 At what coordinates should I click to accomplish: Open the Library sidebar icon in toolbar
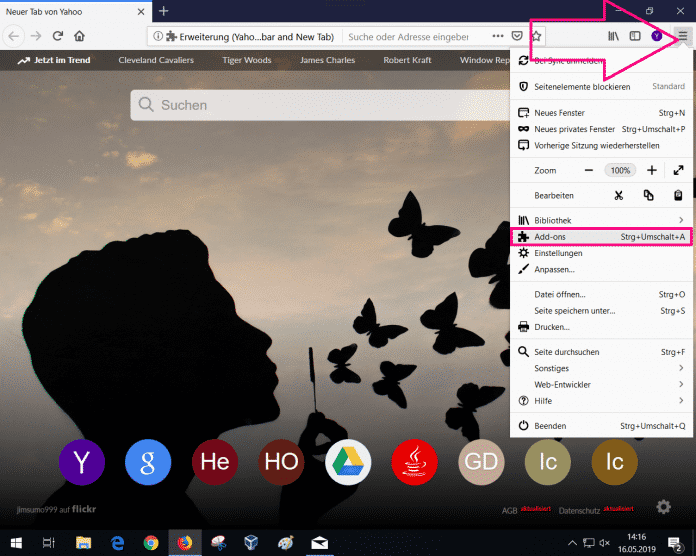(611, 36)
